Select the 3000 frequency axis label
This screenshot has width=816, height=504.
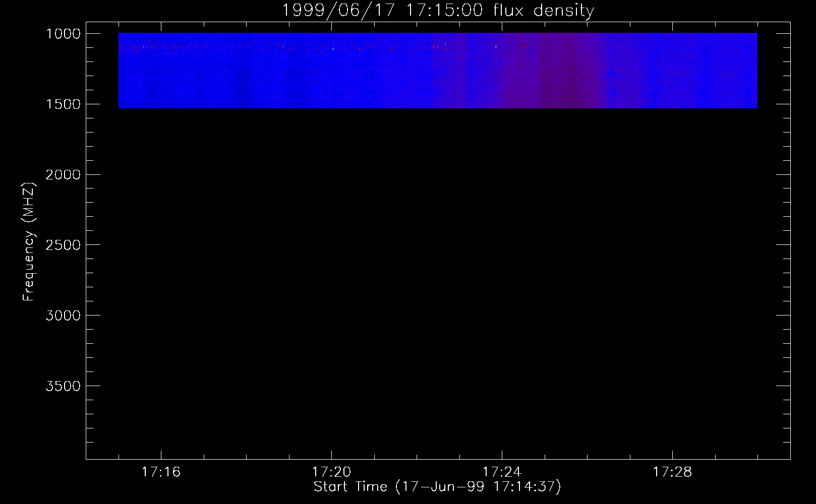pyautogui.click(x=63, y=316)
